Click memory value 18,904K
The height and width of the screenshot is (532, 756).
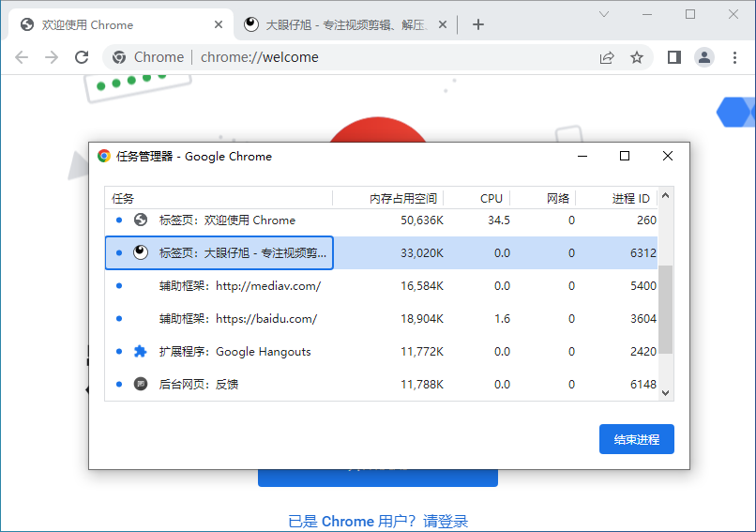coord(422,319)
